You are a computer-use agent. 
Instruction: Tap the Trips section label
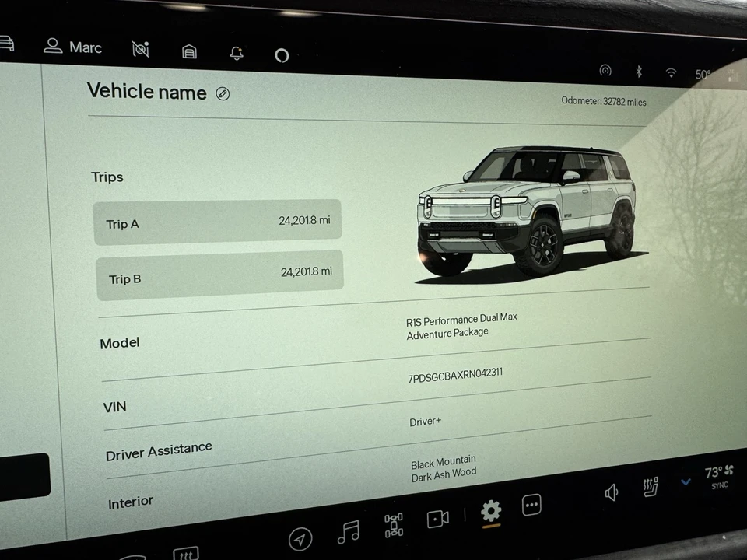107,177
